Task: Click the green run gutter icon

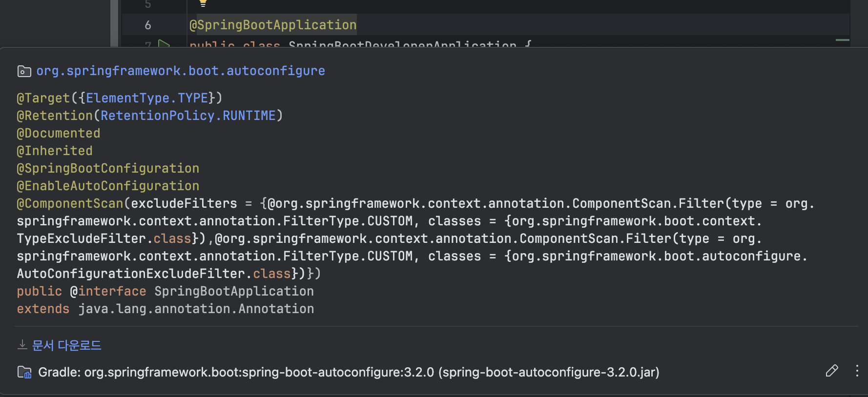Action: point(165,44)
